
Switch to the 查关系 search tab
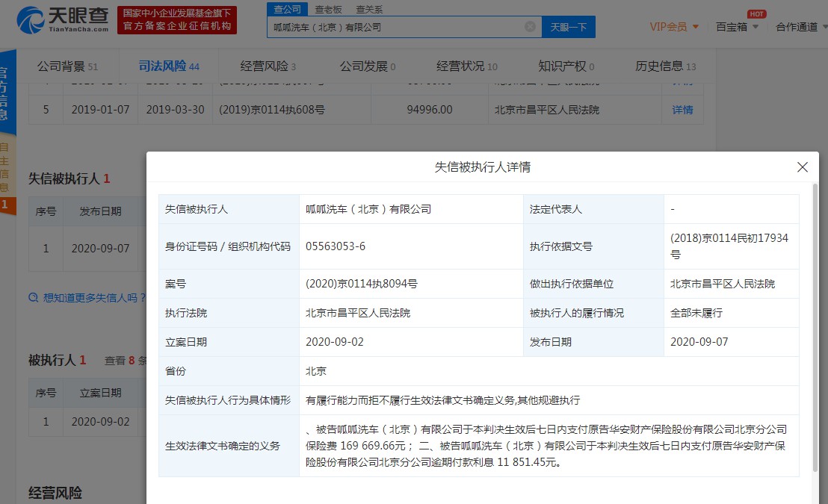click(x=369, y=10)
